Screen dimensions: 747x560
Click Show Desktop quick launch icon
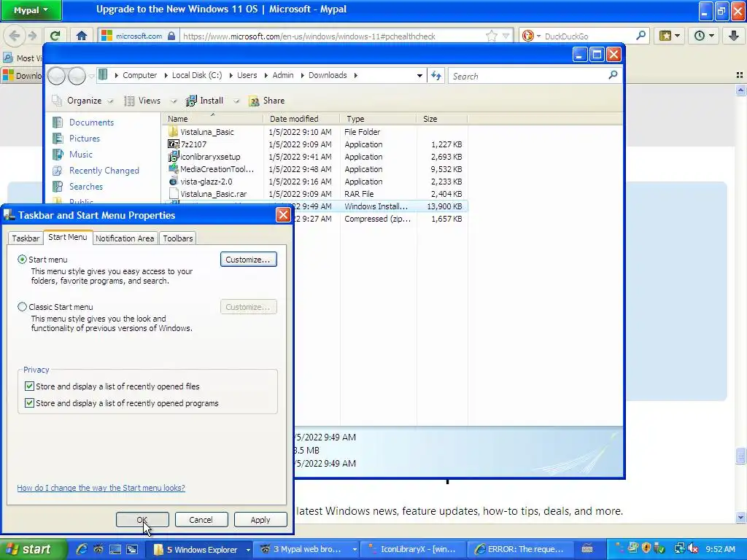pyautogui.click(x=115, y=549)
